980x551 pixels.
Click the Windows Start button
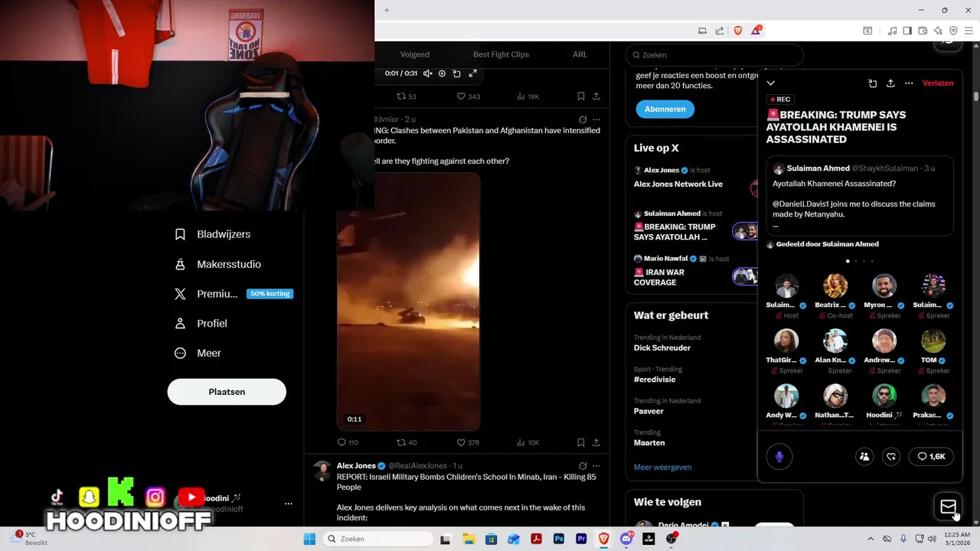coord(309,539)
